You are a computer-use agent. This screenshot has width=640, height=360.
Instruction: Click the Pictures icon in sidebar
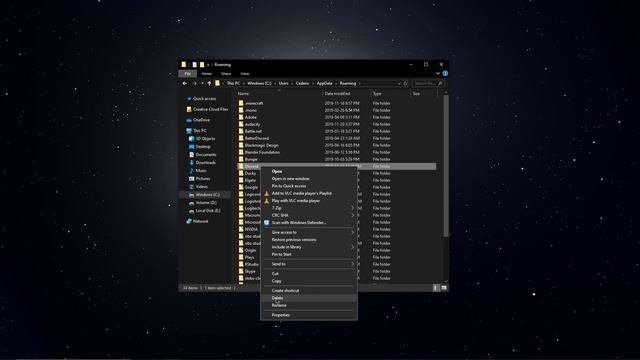point(191,179)
